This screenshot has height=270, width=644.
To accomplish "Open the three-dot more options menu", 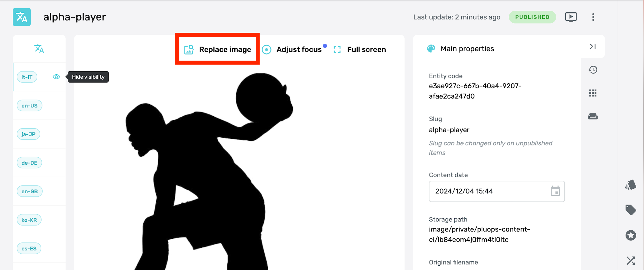I will pyautogui.click(x=593, y=17).
